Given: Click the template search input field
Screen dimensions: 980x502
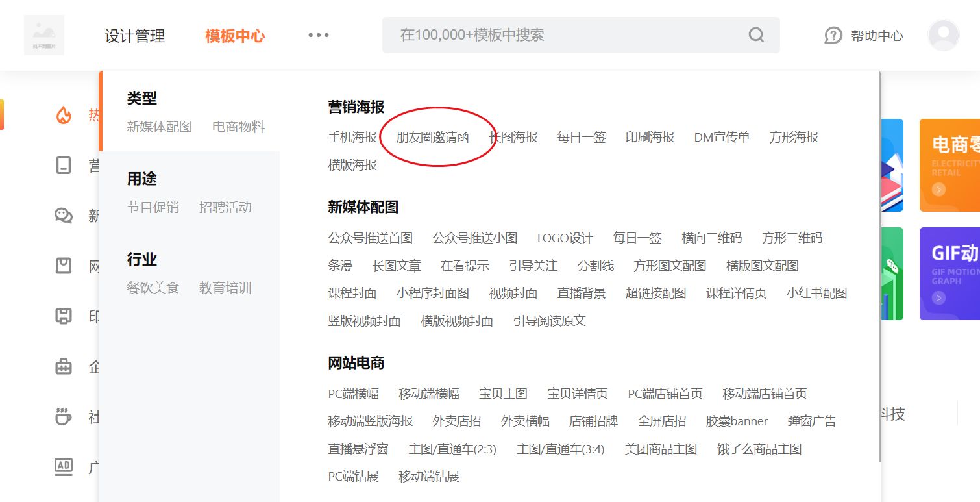Looking at the screenshot, I should click(x=581, y=35).
